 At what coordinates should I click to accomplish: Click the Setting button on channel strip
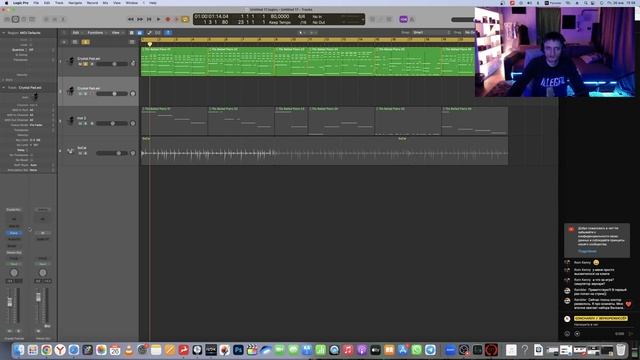pos(14,209)
